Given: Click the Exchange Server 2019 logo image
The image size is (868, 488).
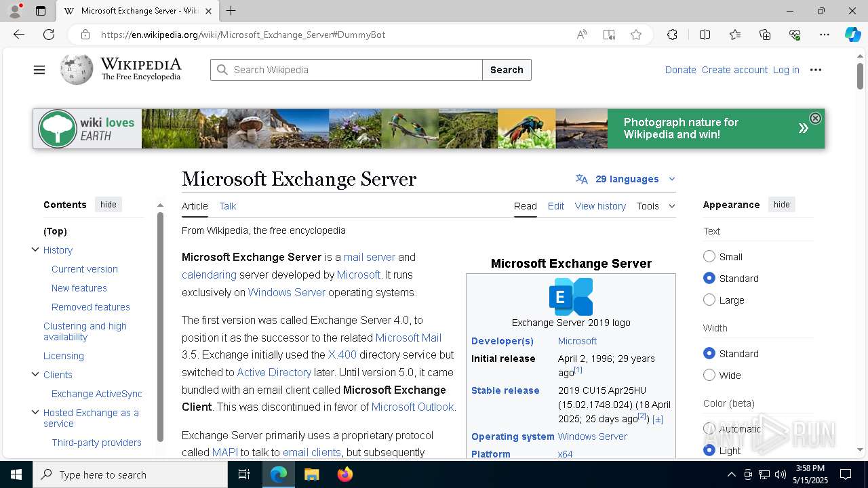Looking at the screenshot, I should point(571,296).
